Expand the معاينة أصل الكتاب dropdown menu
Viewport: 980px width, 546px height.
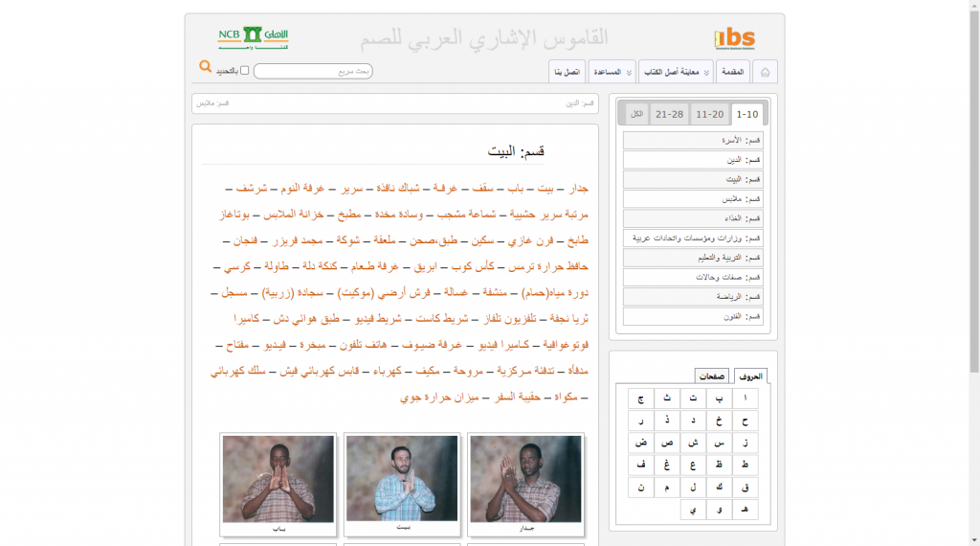676,72
